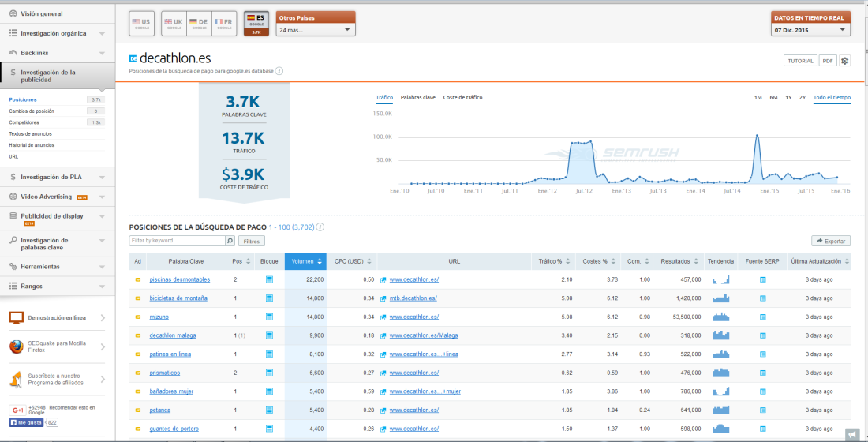This screenshot has height=442, width=868.
Task: Open ad icon for piscinas desmontables
Action: coord(138,279)
